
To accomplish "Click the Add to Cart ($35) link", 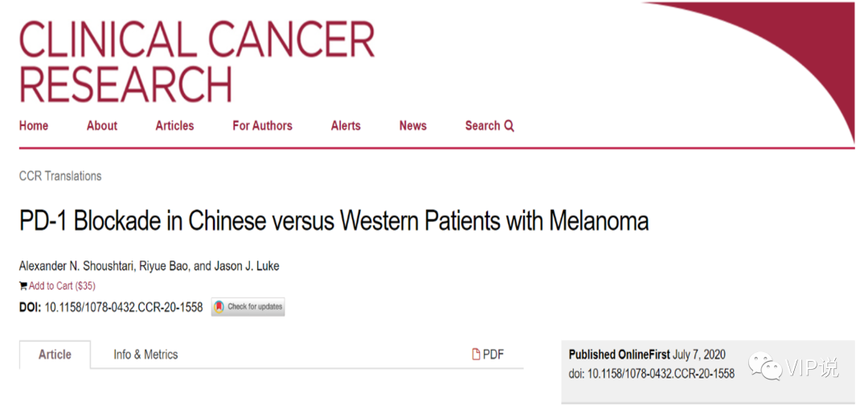I will [62, 286].
